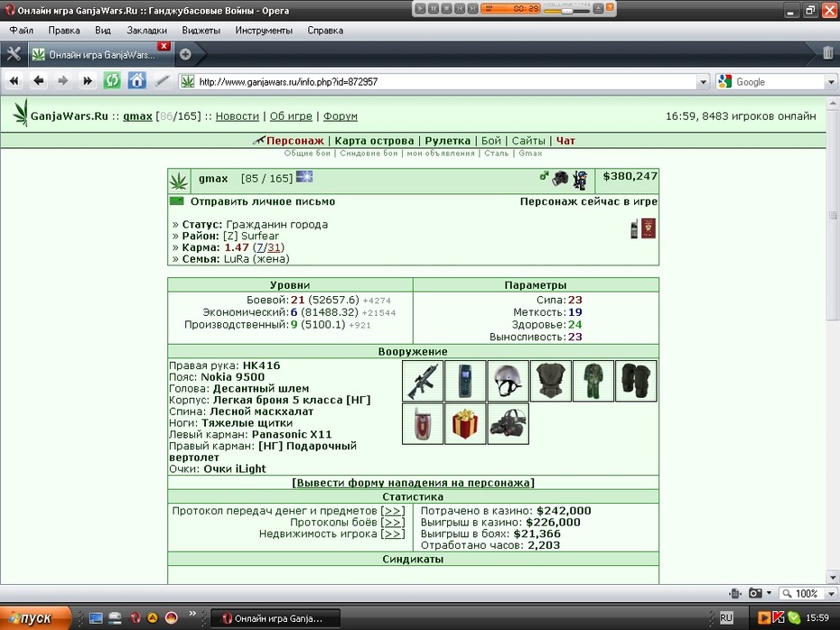Viewport: 840px width, 630px height.
Task: Click the male gender symbol icon
Action: point(544,175)
